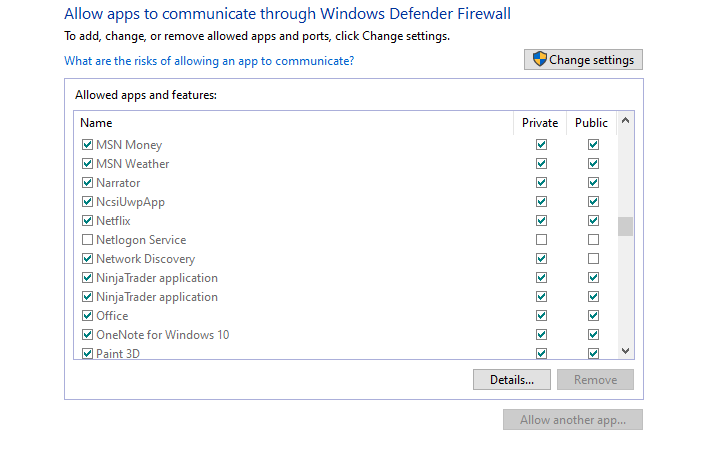711x461 pixels.
Task: Click the Private column header
Action: [540, 123]
